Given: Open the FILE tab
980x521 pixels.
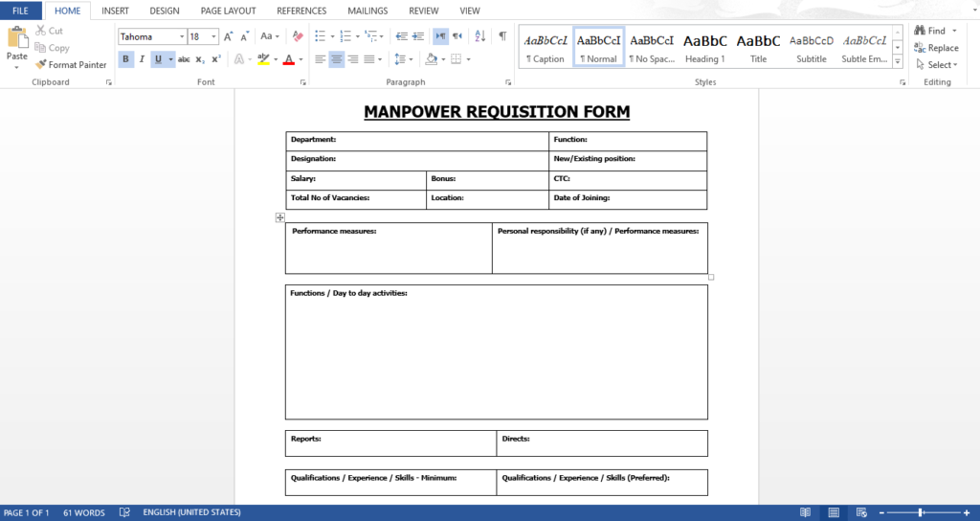Looking at the screenshot, I should coord(21,11).
